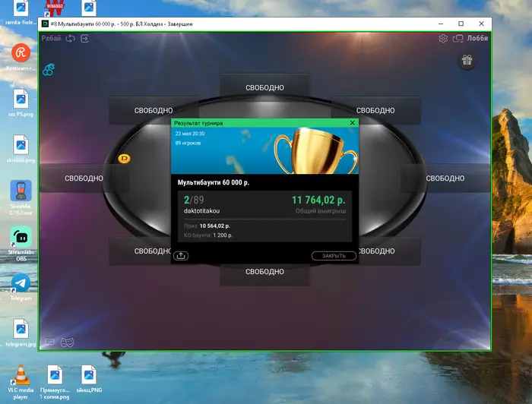Select the lower left СВОБОДНО seat
Screen dimensions: 532x404
140,251
